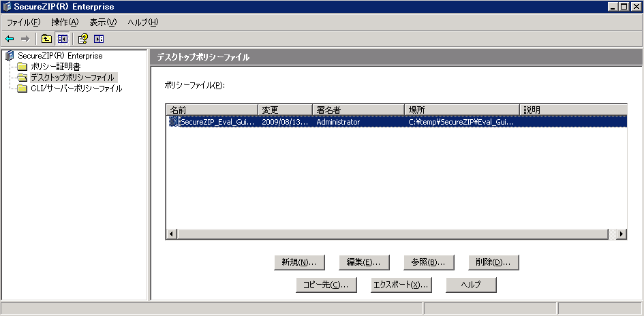Image resolution: width=644 pixels, height=316 pixels.
Task: Click the Help question mark toolbar icon
Action: 83,39
